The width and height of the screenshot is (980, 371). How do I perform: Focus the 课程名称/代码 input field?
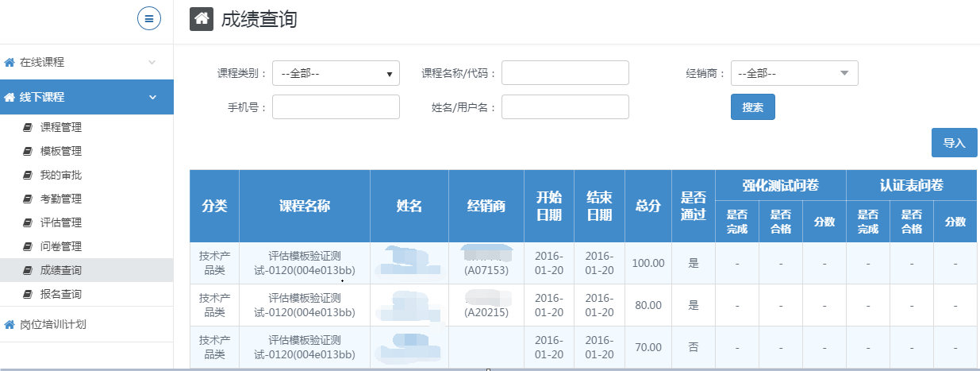[565, 72]
